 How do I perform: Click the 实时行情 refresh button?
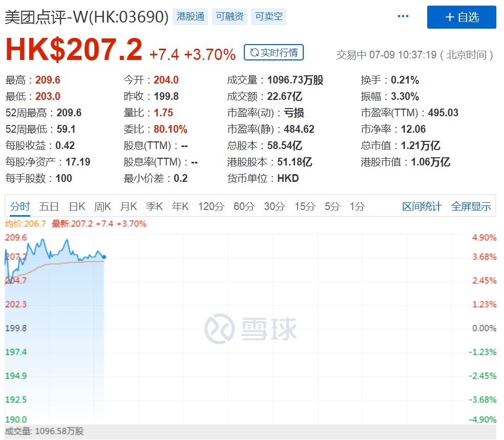coord(274,52)
